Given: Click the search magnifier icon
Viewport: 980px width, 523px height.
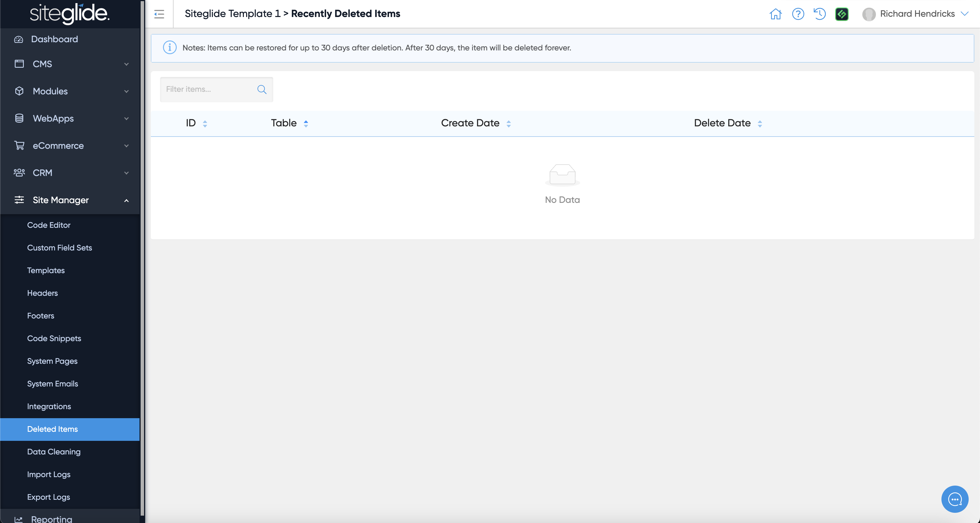Looking at the screenshot, I should coord(262,89).
